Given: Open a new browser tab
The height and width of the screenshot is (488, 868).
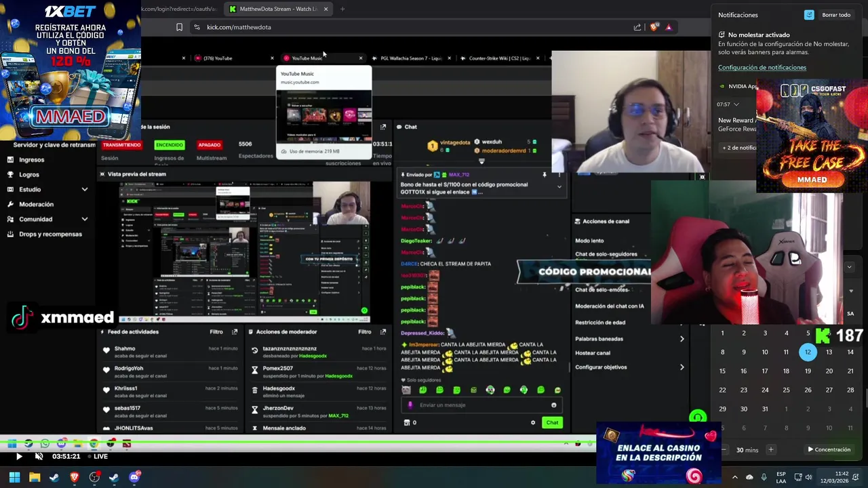Looking at the screenshot, I should point(342,9).
